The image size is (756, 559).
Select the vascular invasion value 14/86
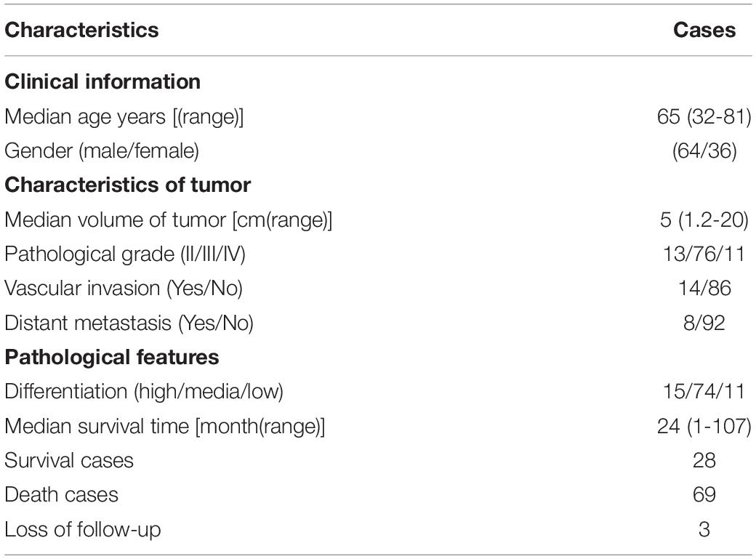(704, 289)
